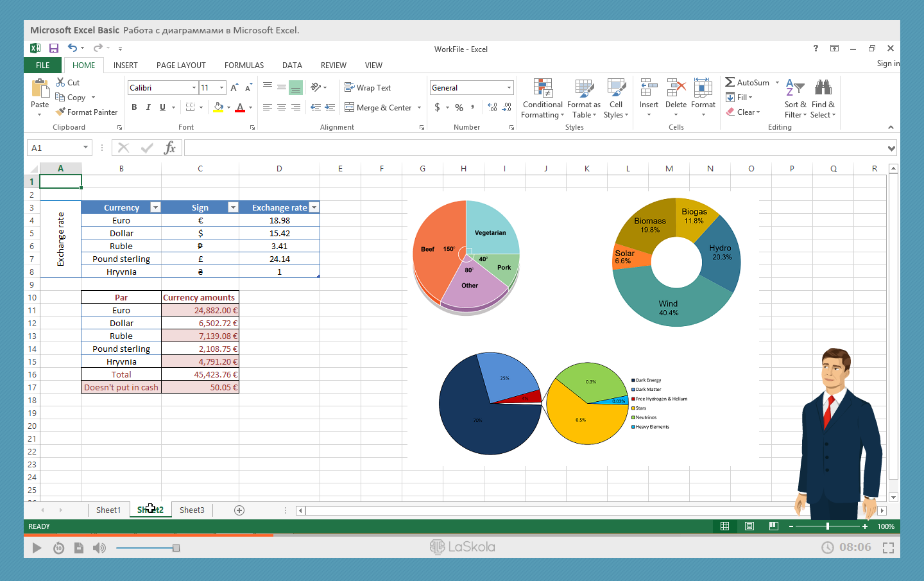Open the Currency column filter dropdown
924x581 pixels.
click(x=155, y=207)
